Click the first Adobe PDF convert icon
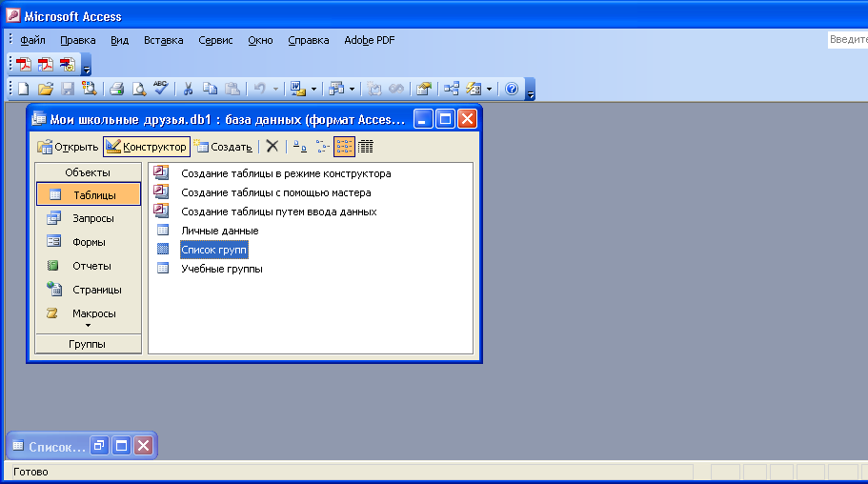This screenshot has width=868, height=484. (x=24, y=65)
